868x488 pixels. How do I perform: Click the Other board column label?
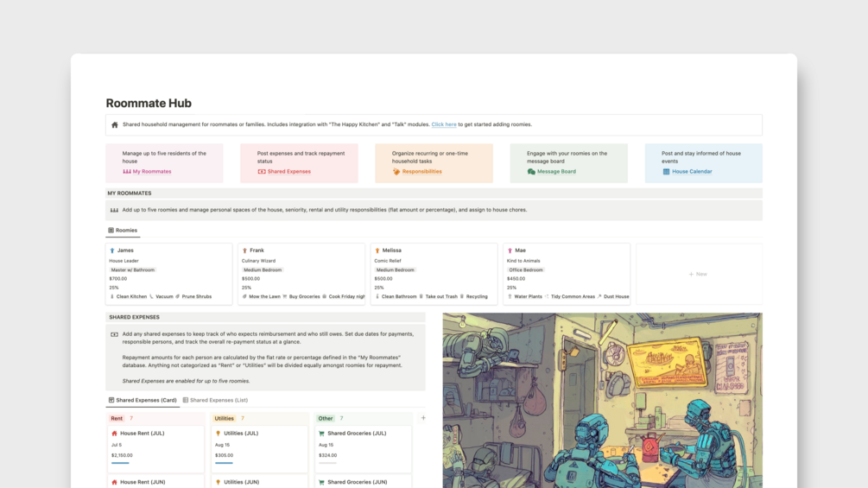click(x=326, y=419)
